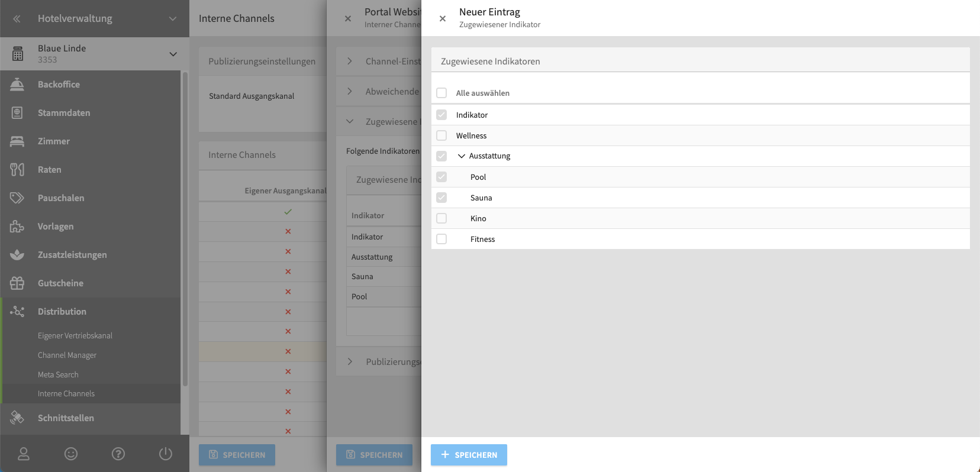
Task: Toggle the Sauna checkbox
Action: pyautogui.click(x=441, y=198)
